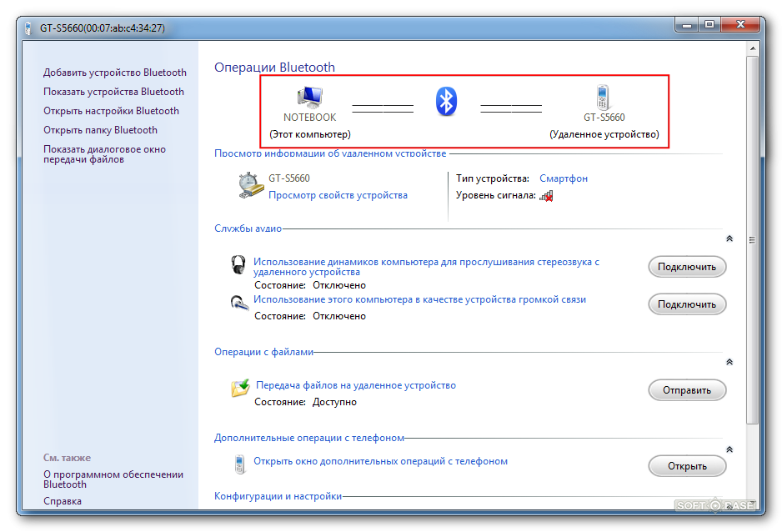Click the hands-free headset service icon

(239, 302)
